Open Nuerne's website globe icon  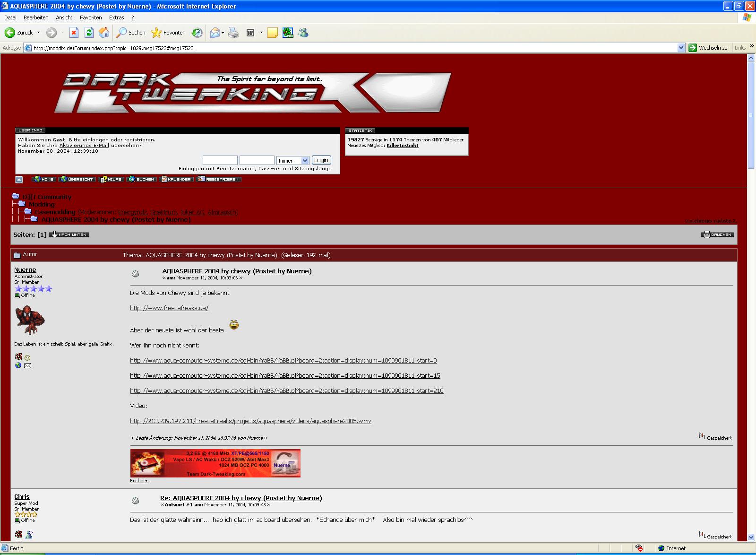tap(18, 365)
